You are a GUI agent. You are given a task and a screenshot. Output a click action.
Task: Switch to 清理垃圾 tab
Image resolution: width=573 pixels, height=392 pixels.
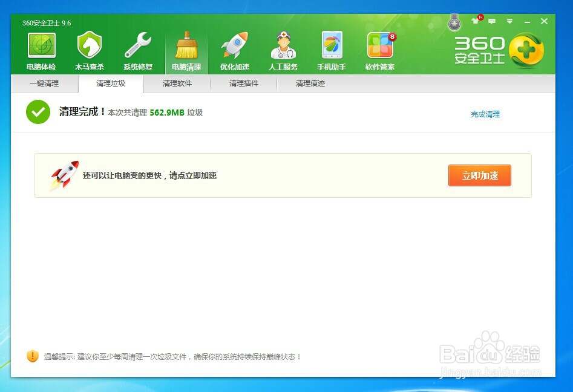point(111,83)
